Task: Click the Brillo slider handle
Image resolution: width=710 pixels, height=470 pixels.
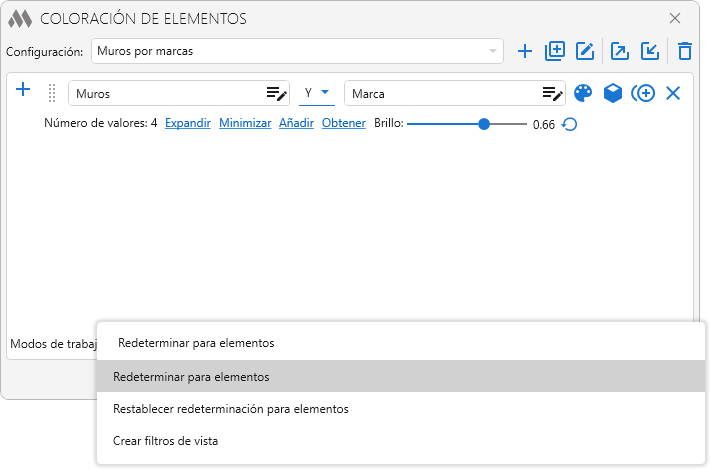Action: click(484, 124)
